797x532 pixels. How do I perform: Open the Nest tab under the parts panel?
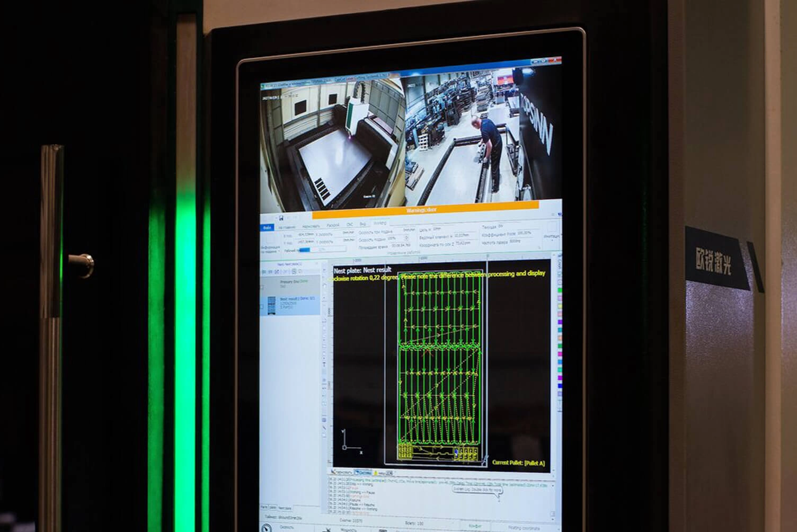click(285, 508)
